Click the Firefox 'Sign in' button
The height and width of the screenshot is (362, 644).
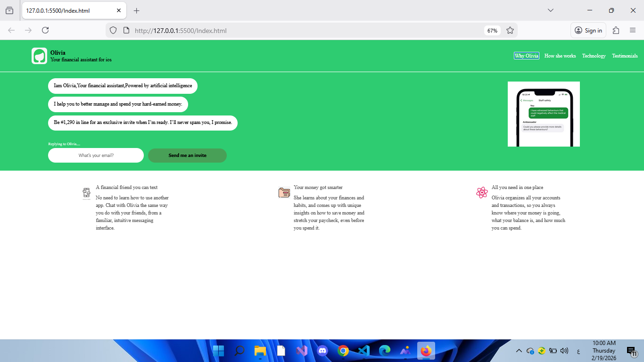(x=588, y=30)
